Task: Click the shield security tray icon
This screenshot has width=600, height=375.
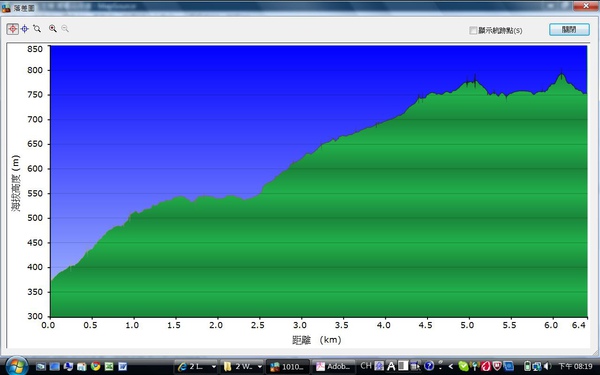Action: pos(497,366)
